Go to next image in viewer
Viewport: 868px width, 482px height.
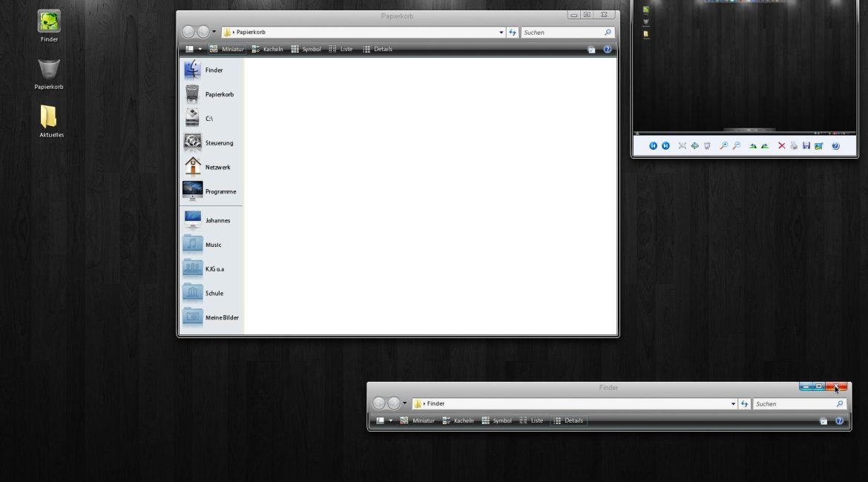(x=665, y=146)
